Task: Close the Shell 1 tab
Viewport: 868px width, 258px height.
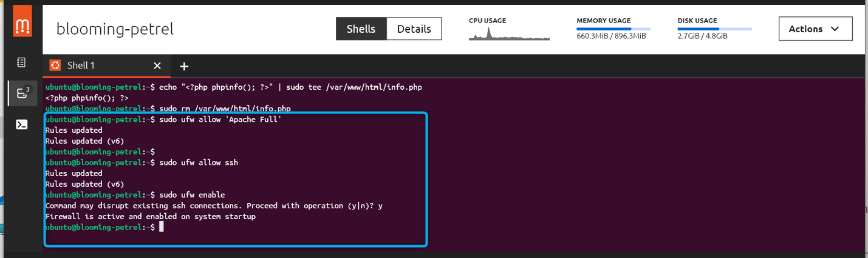Action: click(157, 66)
